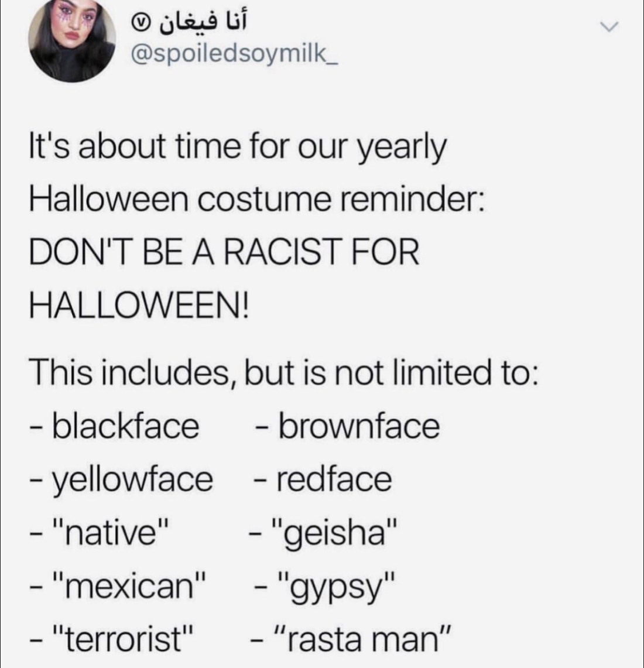
Task: Click the quoted "native" list item
Action: pyautogui.click(x=110, y=532)
